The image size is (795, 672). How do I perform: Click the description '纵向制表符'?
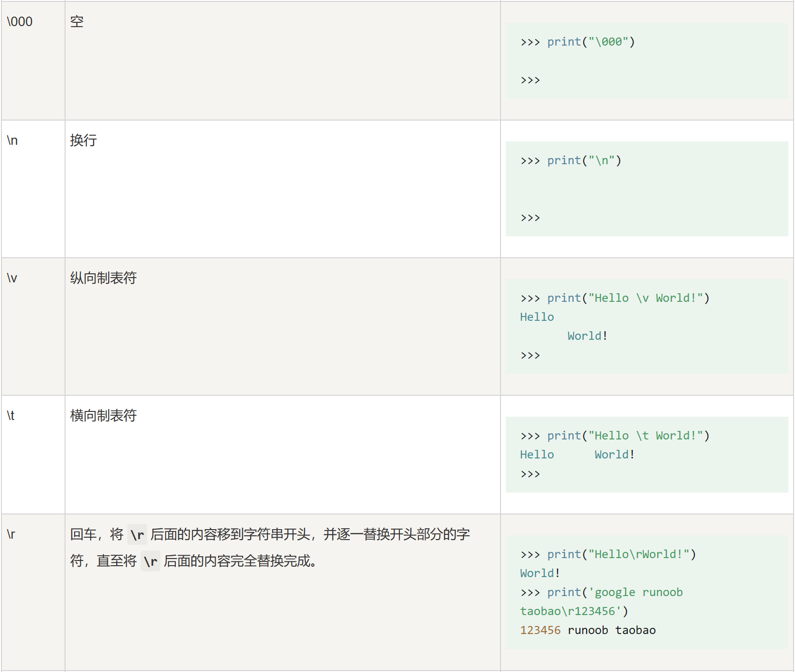[x=104, y=278]
